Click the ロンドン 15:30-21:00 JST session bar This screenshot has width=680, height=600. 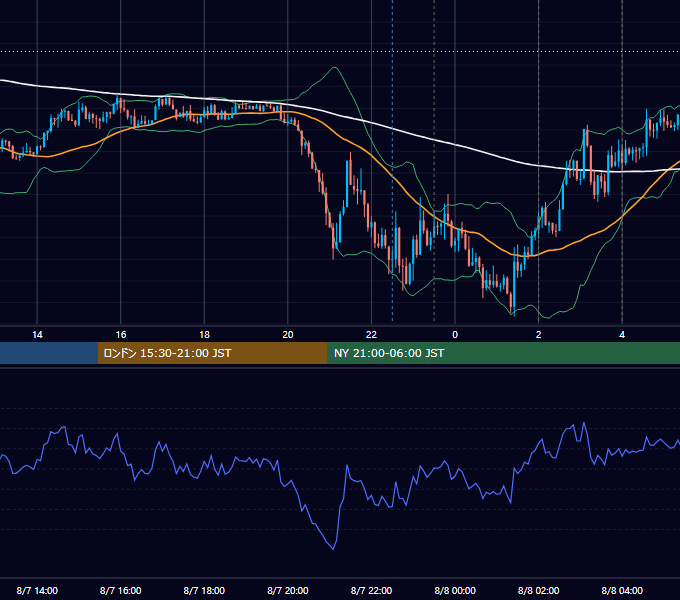click(212, 353)
